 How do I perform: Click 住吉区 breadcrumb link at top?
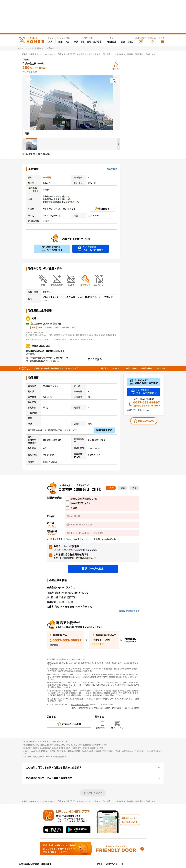[97, 54]
